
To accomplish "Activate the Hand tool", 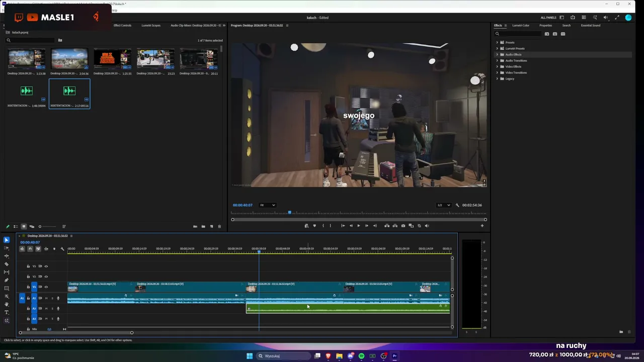I will click(7, 304).
